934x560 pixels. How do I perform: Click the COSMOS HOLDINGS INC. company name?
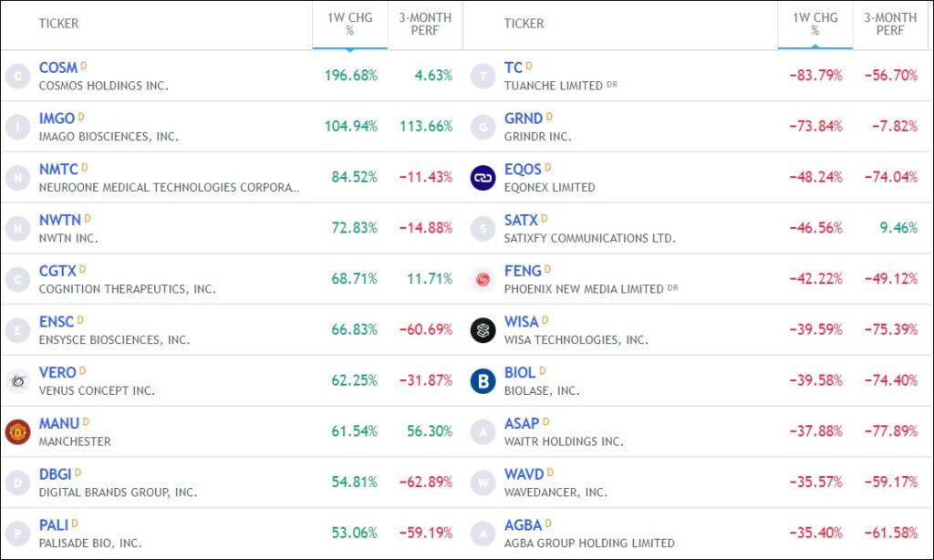pos(104,86)
